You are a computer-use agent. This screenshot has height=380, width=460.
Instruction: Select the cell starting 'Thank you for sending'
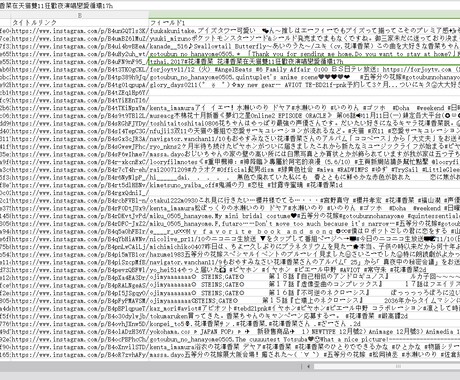(x=304, y=54)
